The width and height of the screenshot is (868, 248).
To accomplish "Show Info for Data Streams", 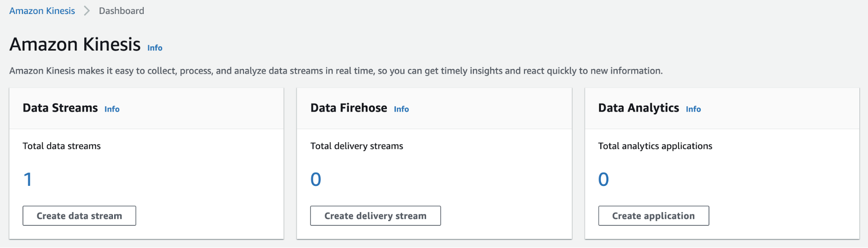I will [112, 109].
